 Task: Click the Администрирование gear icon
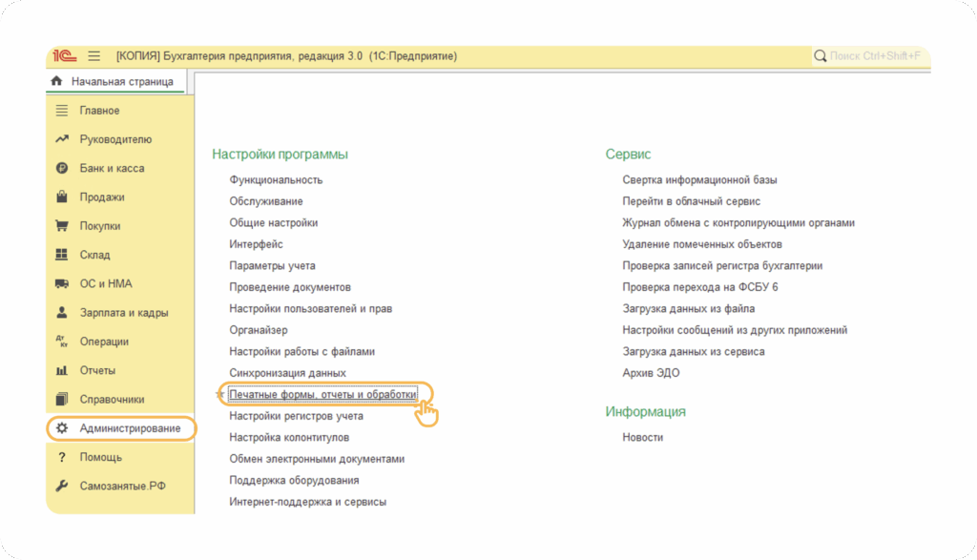[x=62, y=428]
